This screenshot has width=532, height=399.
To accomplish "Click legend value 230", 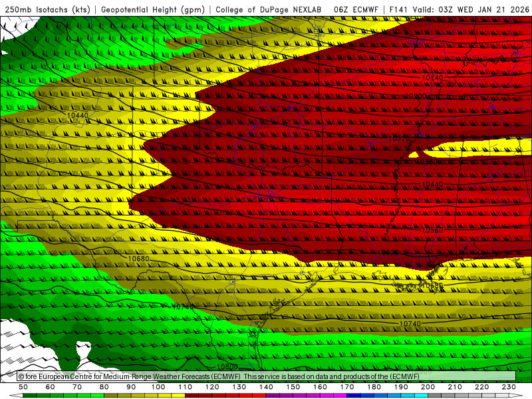I will tap(509, 387).
